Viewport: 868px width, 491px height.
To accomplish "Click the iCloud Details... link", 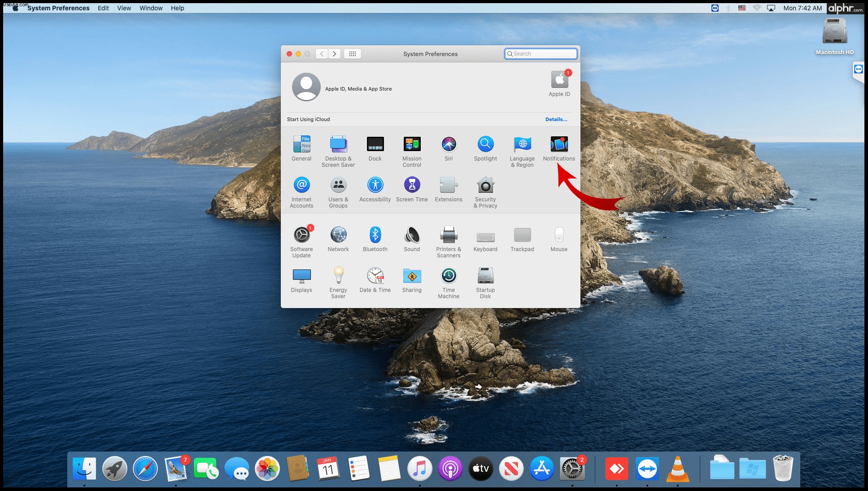I will tap(556, 119).
